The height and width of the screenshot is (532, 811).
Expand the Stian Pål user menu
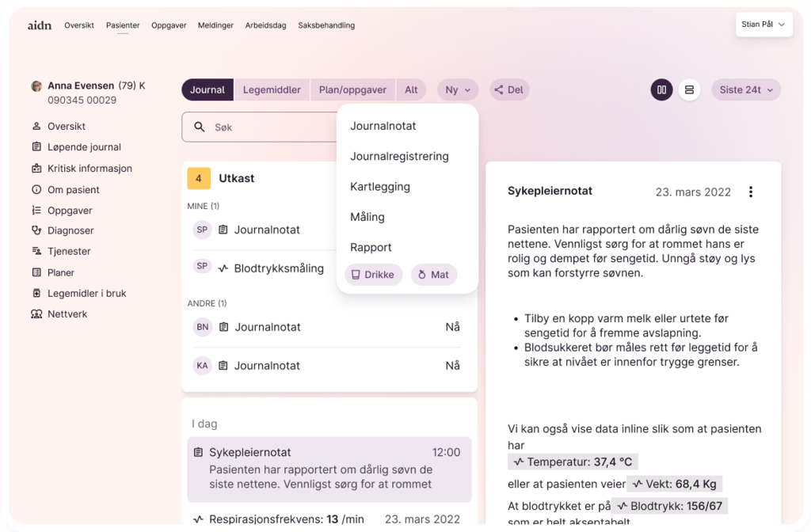pos(763,25)
